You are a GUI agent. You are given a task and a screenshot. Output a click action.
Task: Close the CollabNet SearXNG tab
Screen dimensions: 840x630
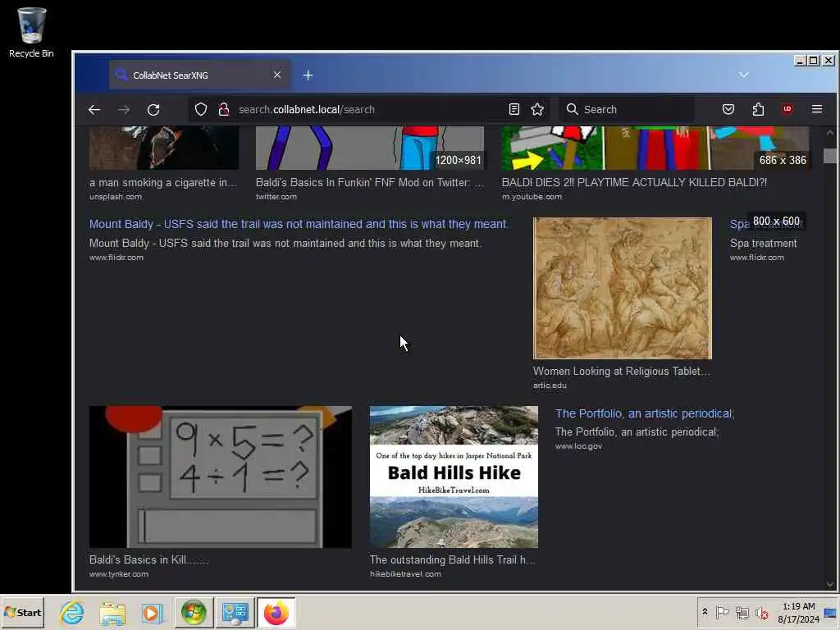click(x=277, y=75)
